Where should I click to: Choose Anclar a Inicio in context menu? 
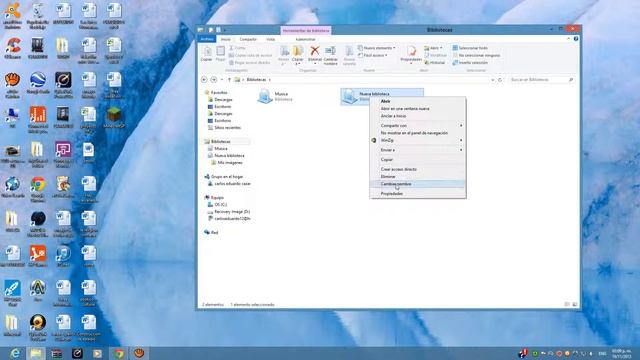point(418,116)
